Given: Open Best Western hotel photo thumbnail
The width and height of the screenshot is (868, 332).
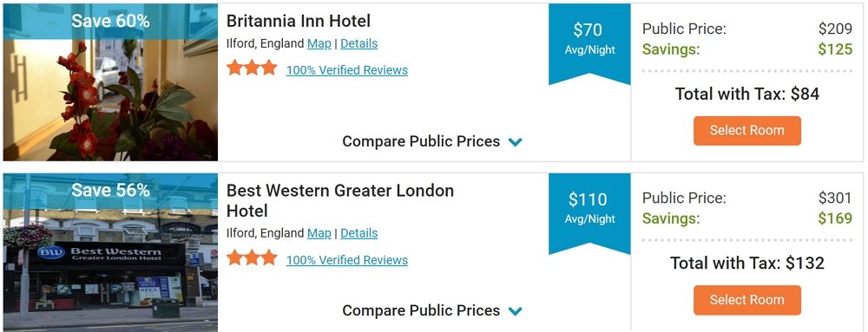Looking at the screenshot, I should click(110, 252).
